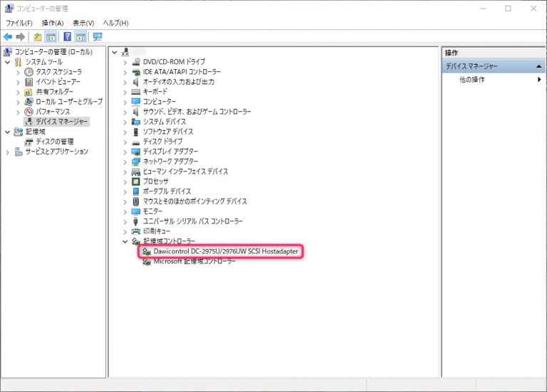Screen dimensions: 547x392
Task: Click the Dawicontrol SCSI Hostadapter device icon
Action: point(147,252)
